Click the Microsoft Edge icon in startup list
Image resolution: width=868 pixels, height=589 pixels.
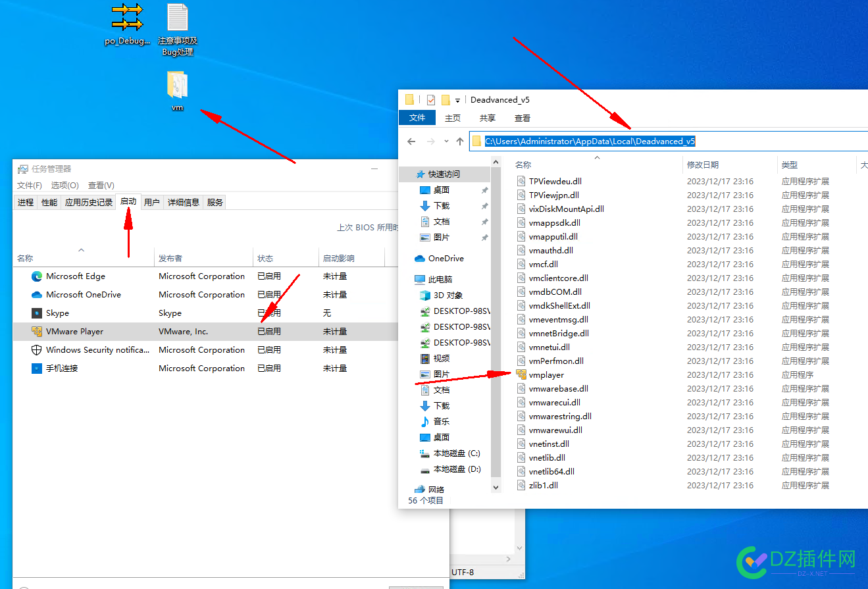(37, 276)
